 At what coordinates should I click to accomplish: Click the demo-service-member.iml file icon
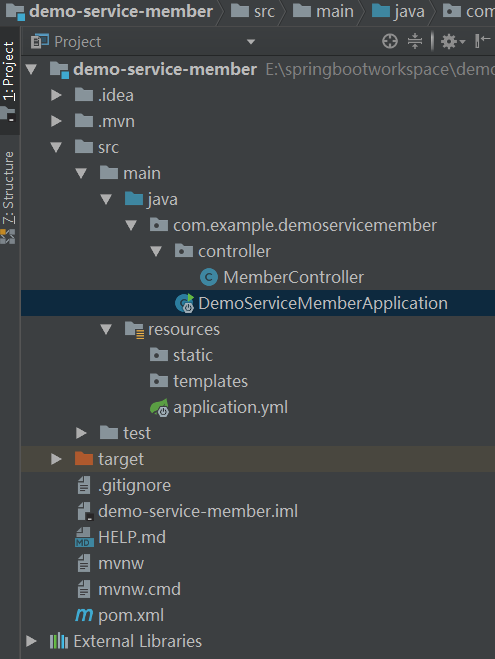coord(84,511)
